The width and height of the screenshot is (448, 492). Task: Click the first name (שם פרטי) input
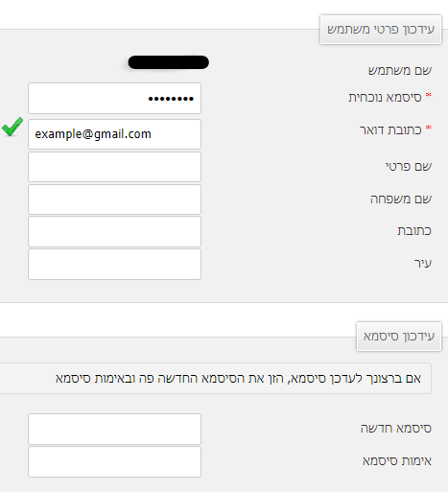tap(114, 167)
